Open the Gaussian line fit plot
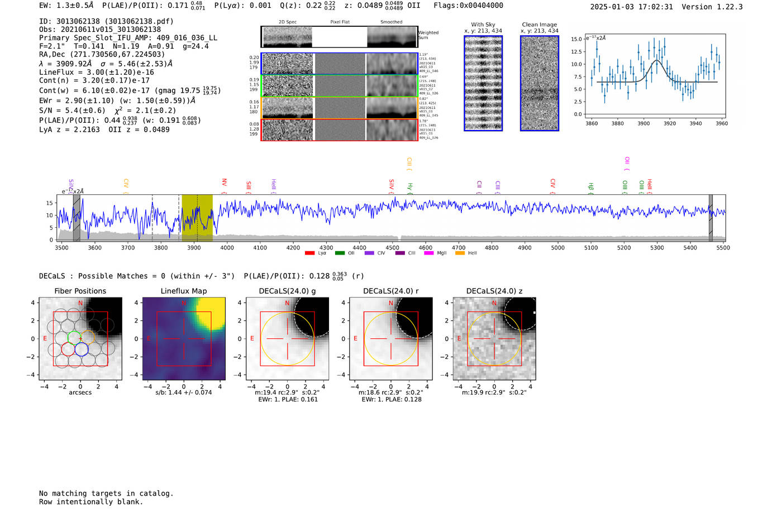Viewport: 782px width, 532px height. pyautogui.click(x=655, y=76)
